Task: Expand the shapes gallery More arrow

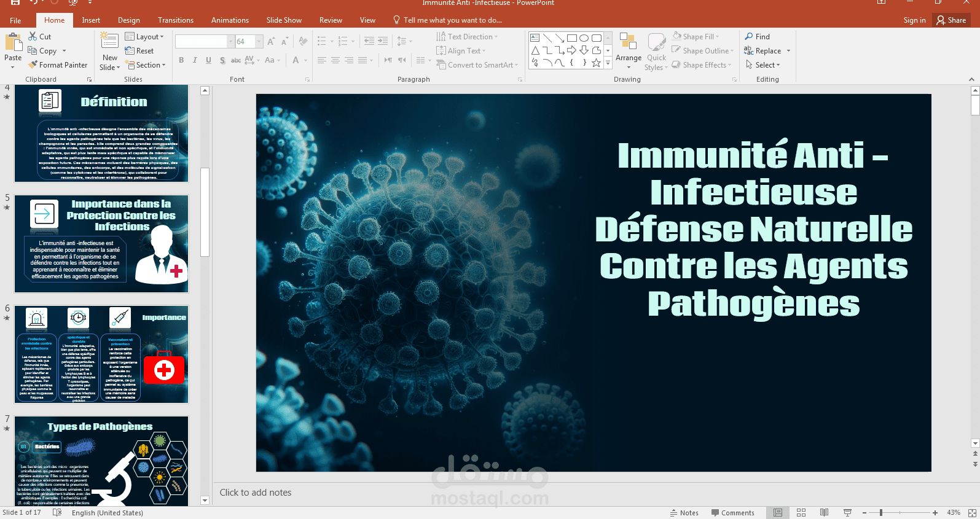Action: [608, 63]
